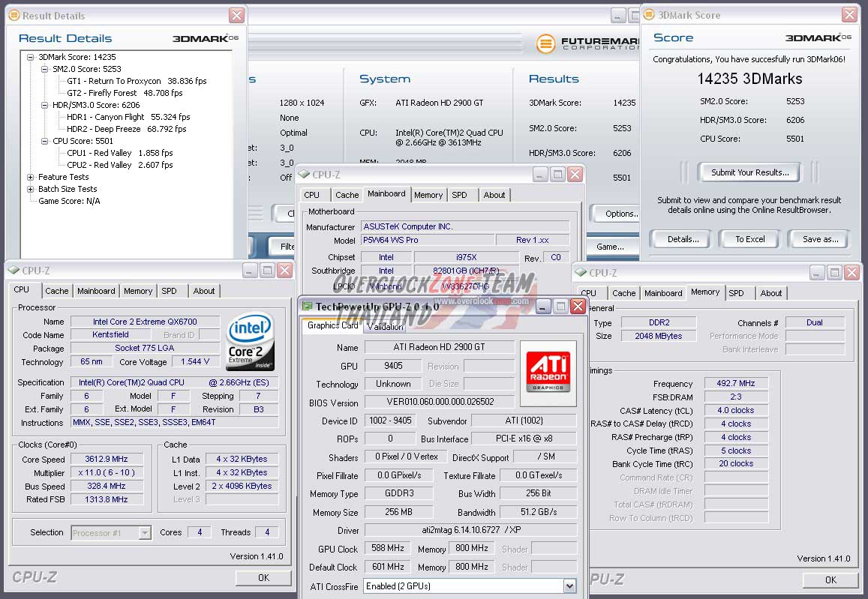This screenshot has width=868, height=599.
Task: Click the Intel Core 2 Extreme logo
Action: coord(251,341)
